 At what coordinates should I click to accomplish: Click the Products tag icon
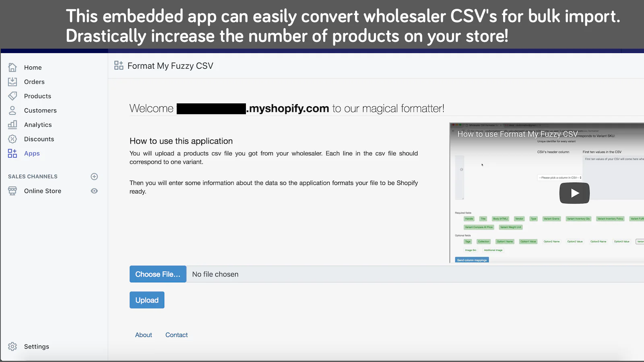click(12, 96)
